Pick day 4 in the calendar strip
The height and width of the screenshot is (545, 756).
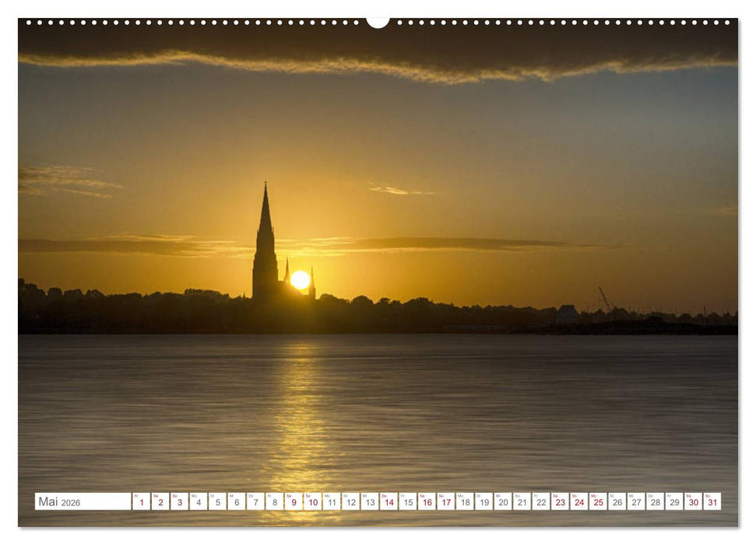click(x=198, y=501)
